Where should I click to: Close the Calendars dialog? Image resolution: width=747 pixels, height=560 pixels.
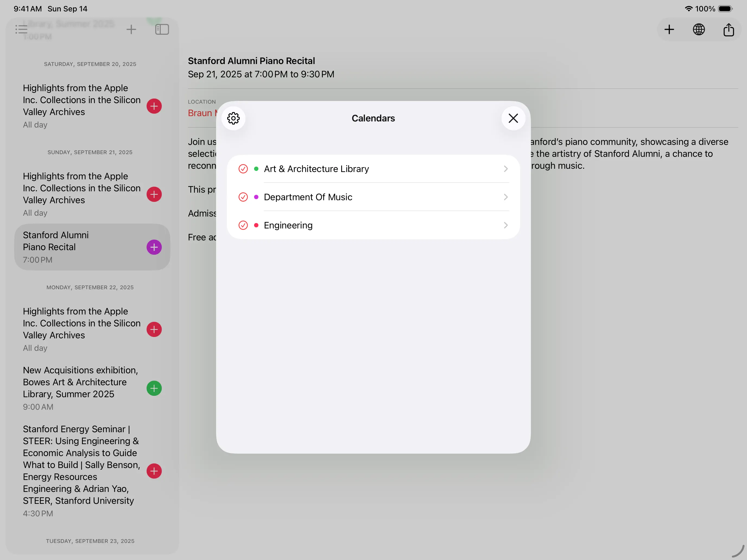[513, 118]
